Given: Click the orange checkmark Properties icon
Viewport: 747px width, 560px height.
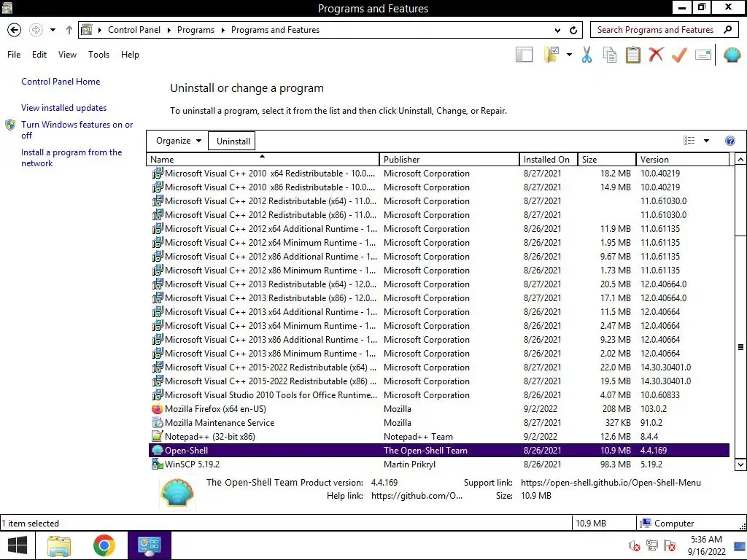Looking at the screenshot, I should (679, 55).
